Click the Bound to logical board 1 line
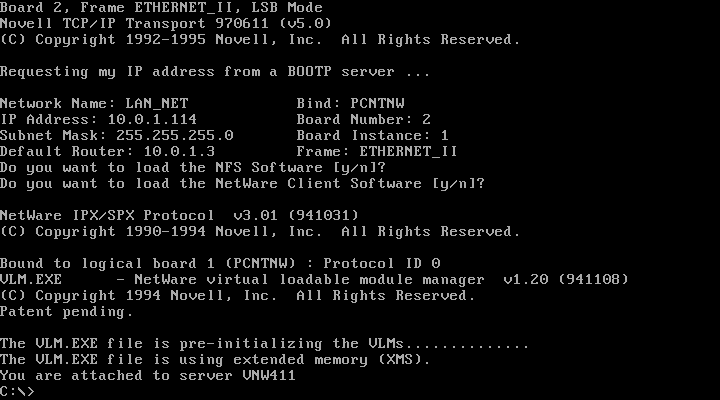Screen dimensions: 720x400 pyautogui.click(x=220, y=264)
